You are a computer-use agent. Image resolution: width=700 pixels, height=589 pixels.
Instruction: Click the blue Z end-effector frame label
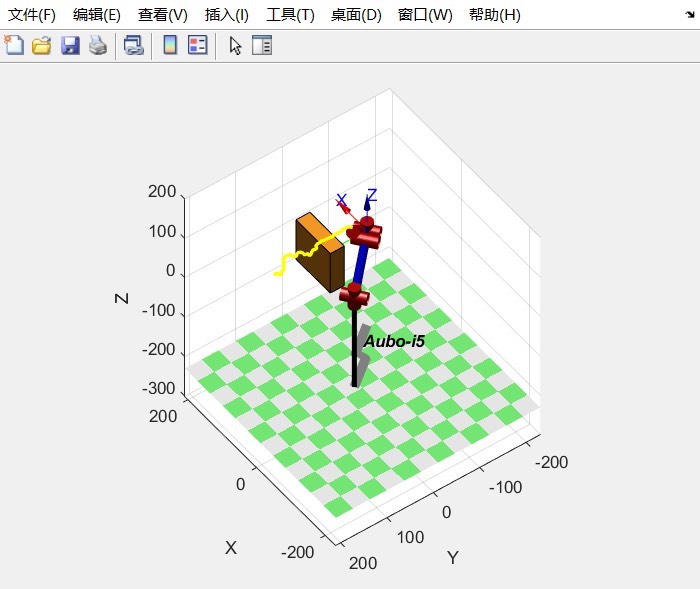click(371, 195)
